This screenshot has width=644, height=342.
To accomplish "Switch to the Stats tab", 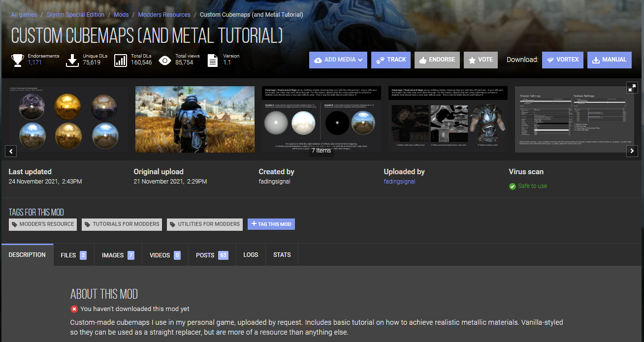I will [x=282, y=255].
